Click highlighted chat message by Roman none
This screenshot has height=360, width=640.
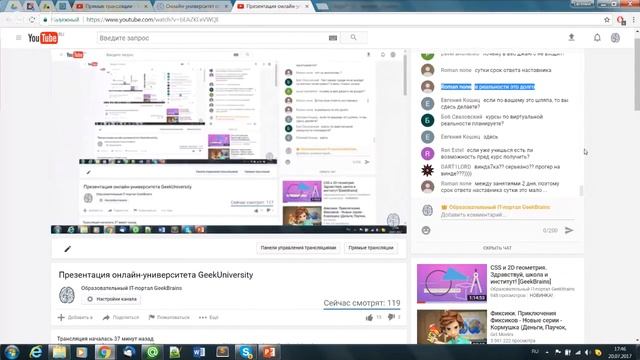click(x=488, y=87)
